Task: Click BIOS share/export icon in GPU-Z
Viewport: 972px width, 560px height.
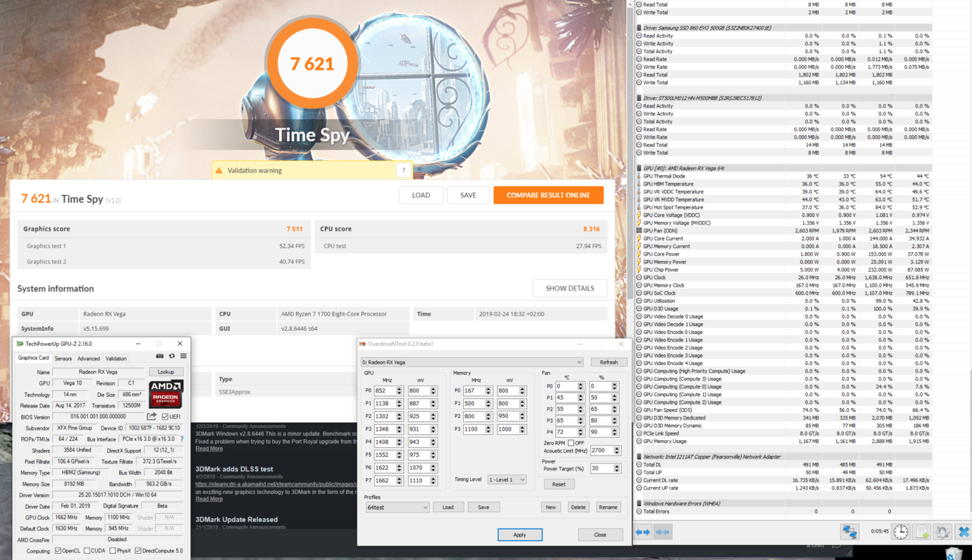Action: [x=152, y=417]
